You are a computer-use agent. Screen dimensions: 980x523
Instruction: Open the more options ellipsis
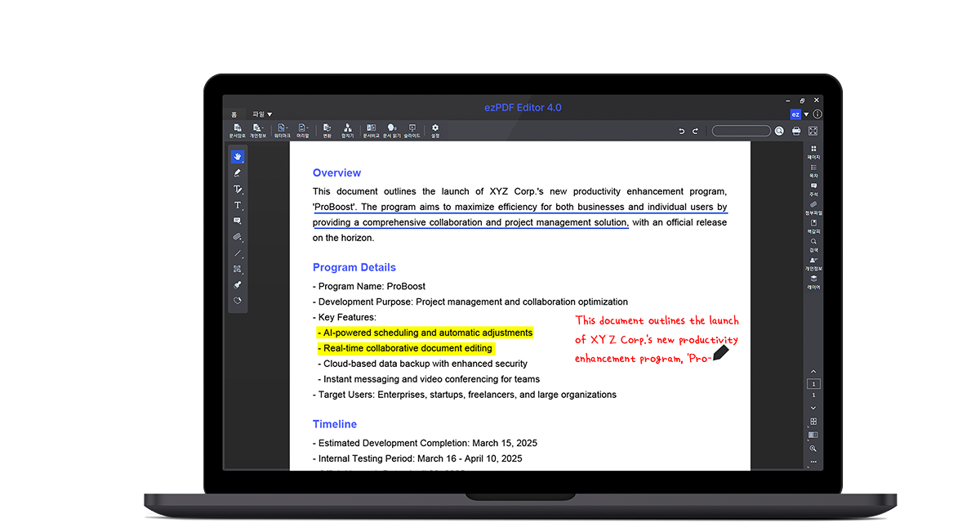[x=813, y=463]
